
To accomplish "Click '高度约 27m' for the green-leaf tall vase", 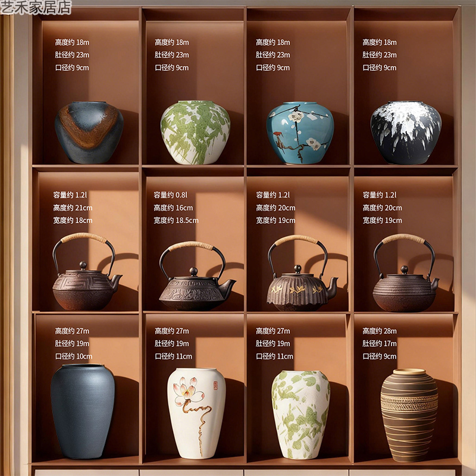I will coord(273,331).
